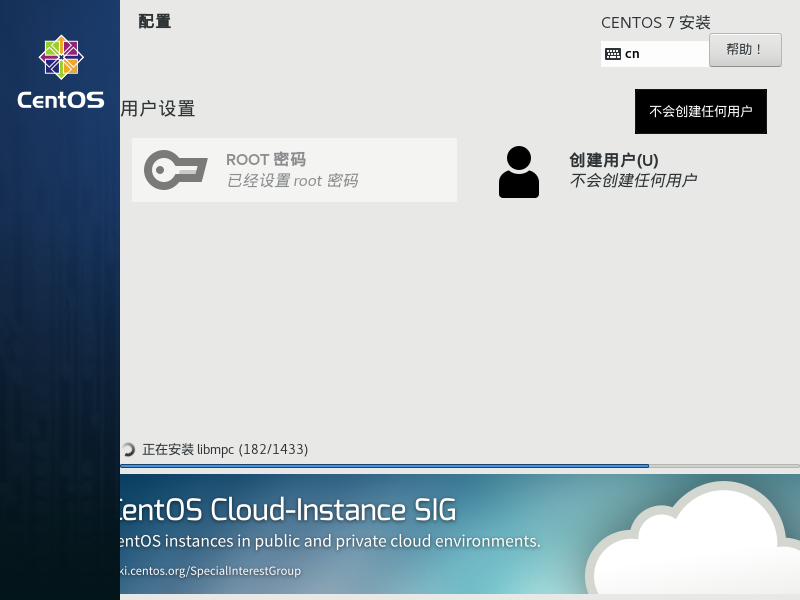This screenshot has height=600, width=800.
Task: Click the package installation progress bar
Action: coord(460,466)
